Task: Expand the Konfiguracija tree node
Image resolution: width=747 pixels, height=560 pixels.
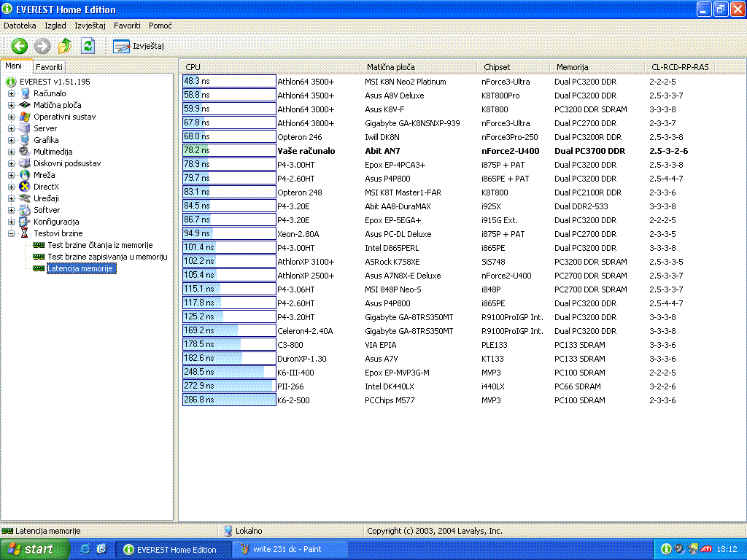Action: pyautogui.click(x=12, y=222)
